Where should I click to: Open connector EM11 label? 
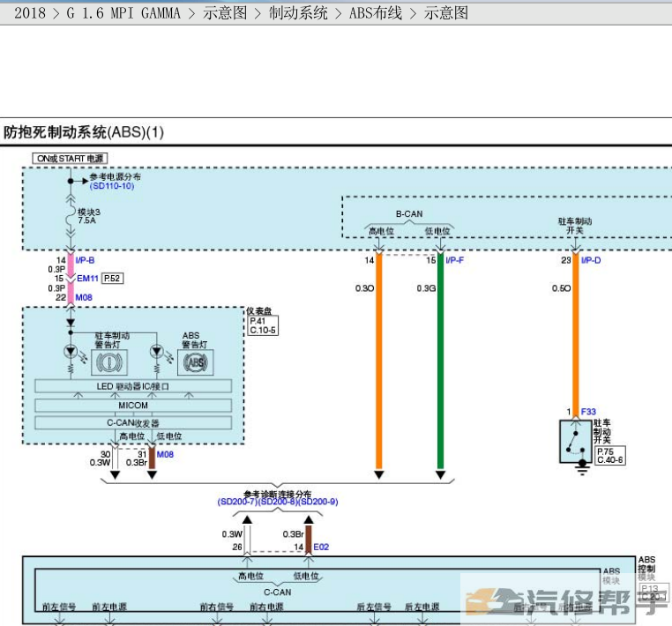87,279
